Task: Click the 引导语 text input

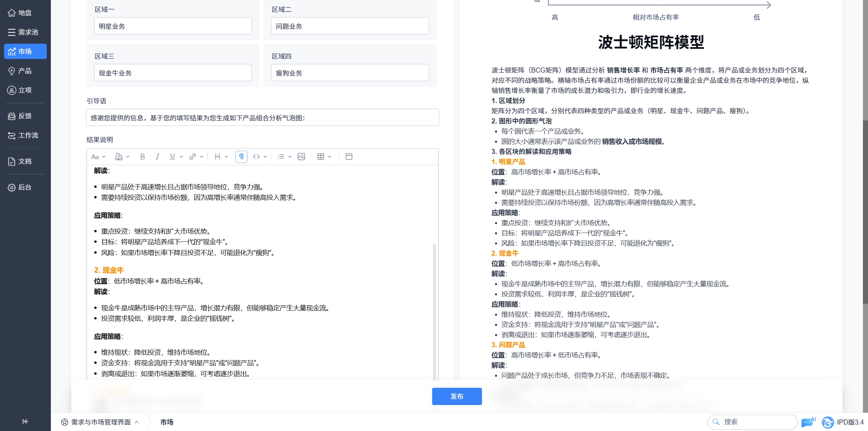Action: pyautogui.click(x=262, y=118)
